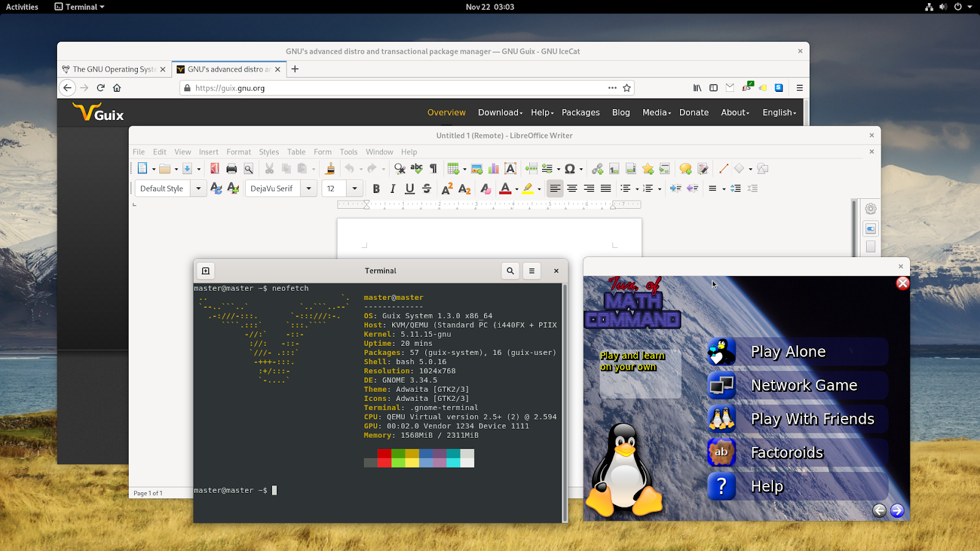Toggle Align Left in Writer toolbar
Screen dimensions: 980x551
tap(555, 189)
